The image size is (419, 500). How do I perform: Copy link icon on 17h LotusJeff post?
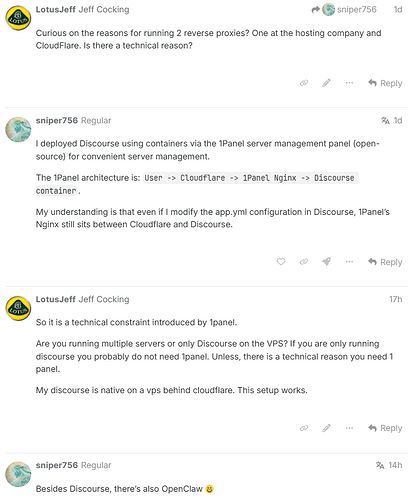[304, 428]
